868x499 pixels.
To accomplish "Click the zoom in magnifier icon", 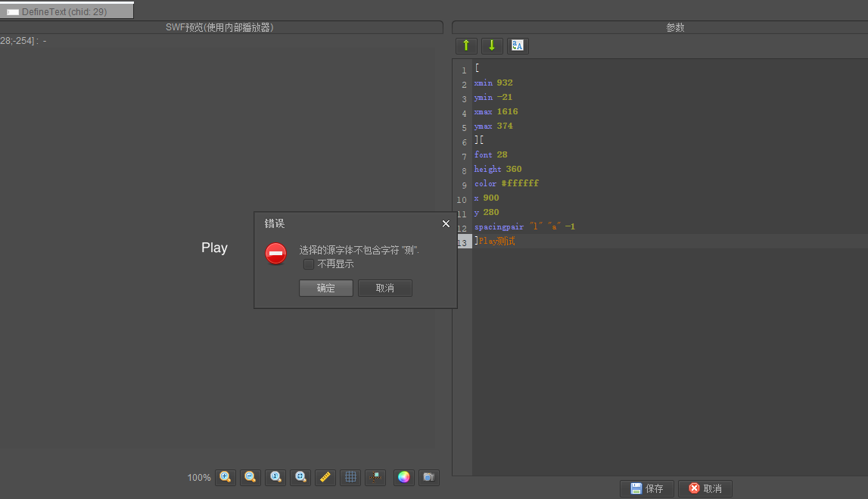I will point(226,477).
